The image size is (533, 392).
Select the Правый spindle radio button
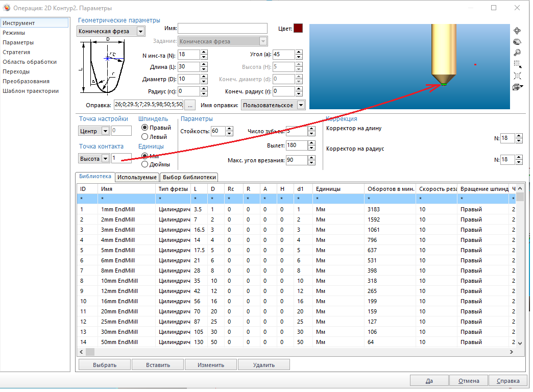point(145,128)
